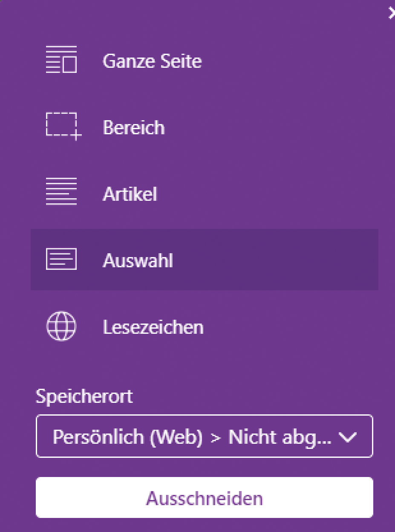
Task: Click empty right side of Bereich row
Action: [298, 127]
